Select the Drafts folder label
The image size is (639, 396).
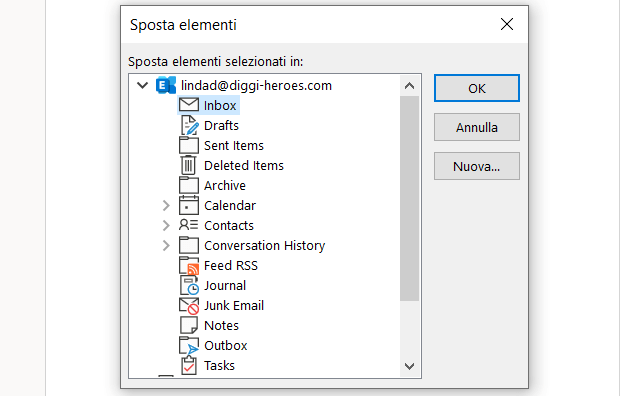[221, 125]
